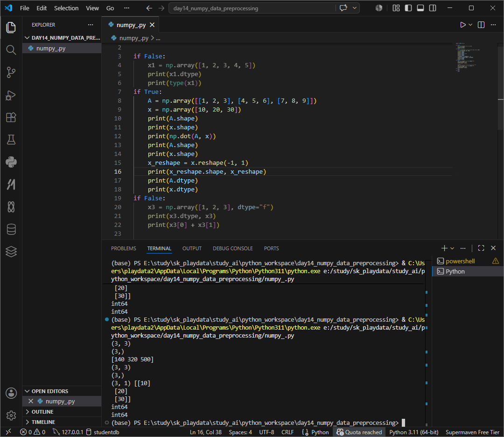The height and width of the screenshot is (437, 504).
Task: Show errors and warnings count
Action: click(33, 432)
